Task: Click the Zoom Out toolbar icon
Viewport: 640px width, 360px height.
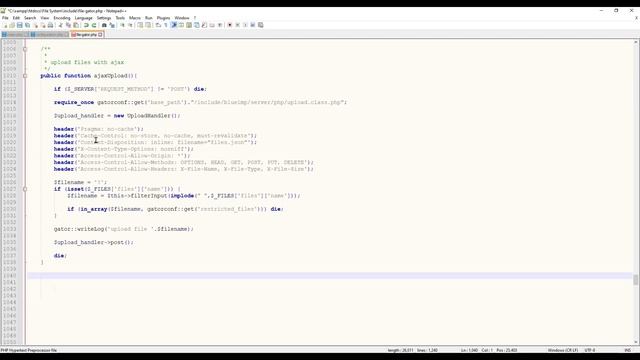Action: pos(131,25)
